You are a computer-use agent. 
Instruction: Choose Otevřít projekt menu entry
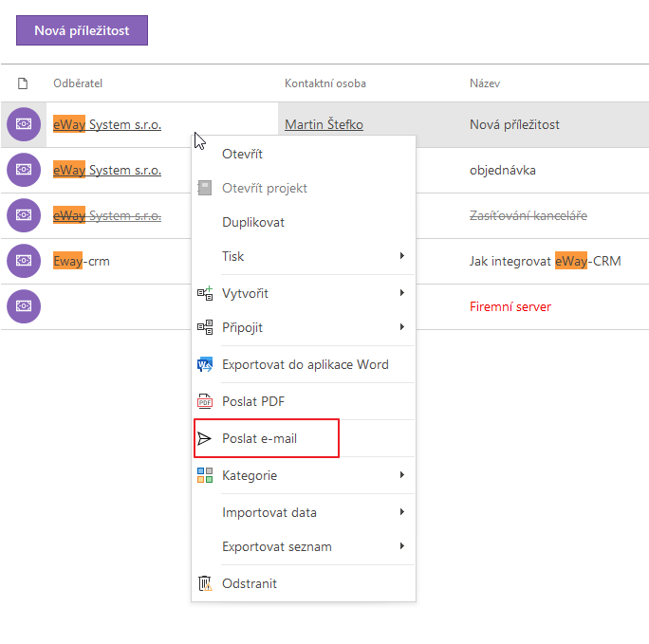[x=304, y=188]
